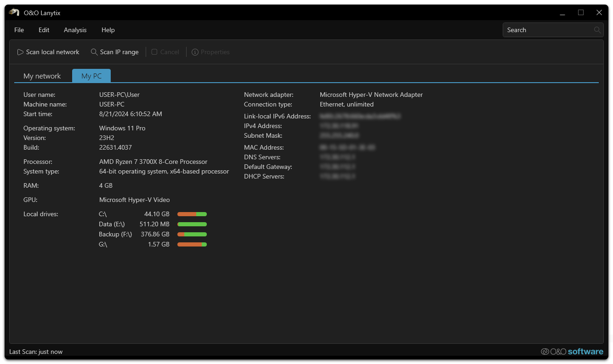Click the 511.20 MB drive size
Viewport: 613px width, 364px height.
click(x=154, y=224)
